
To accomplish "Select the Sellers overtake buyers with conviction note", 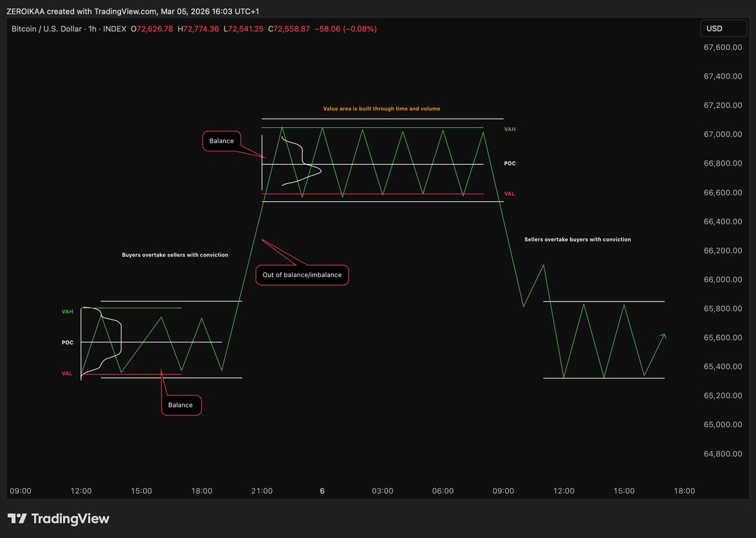I will [578, 239].
